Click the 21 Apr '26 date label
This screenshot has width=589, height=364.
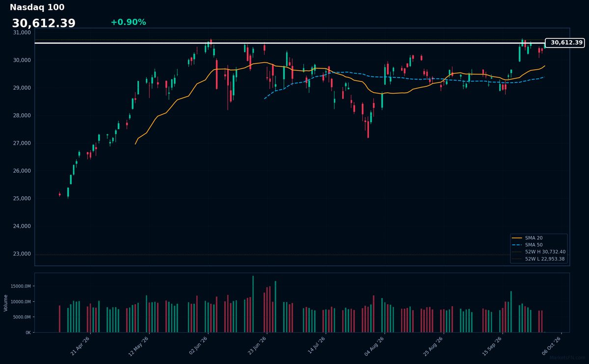pos(80,346)
